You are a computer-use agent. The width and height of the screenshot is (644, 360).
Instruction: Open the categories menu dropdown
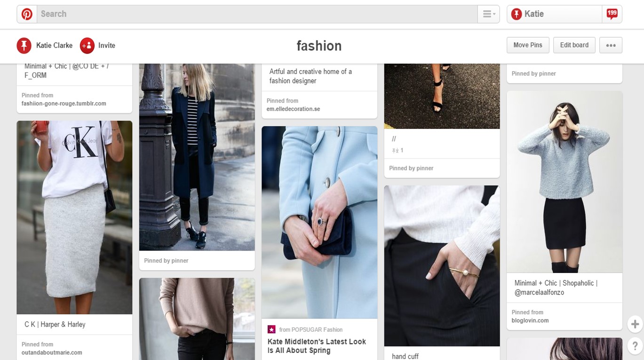(x=489, y=14)
